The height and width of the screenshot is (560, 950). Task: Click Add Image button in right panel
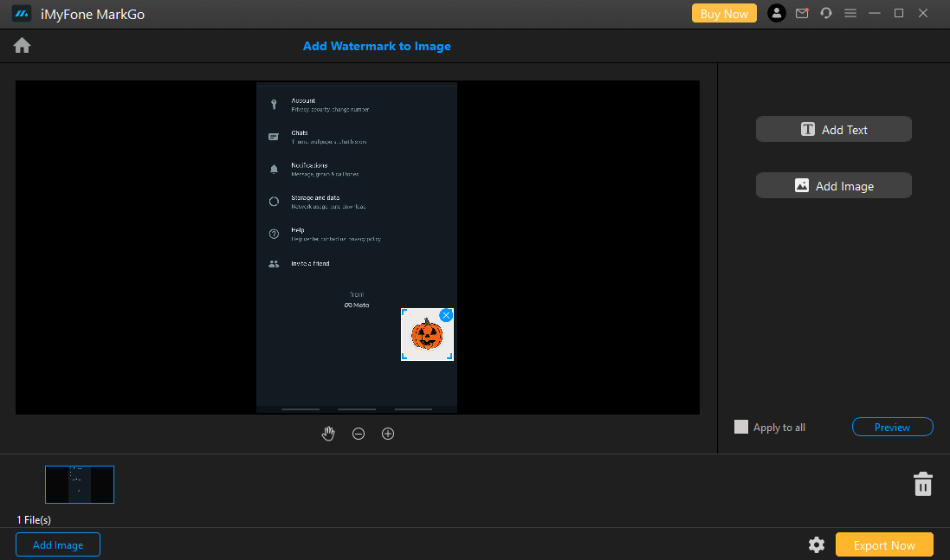pyautogui.click(x=834, y=186)
